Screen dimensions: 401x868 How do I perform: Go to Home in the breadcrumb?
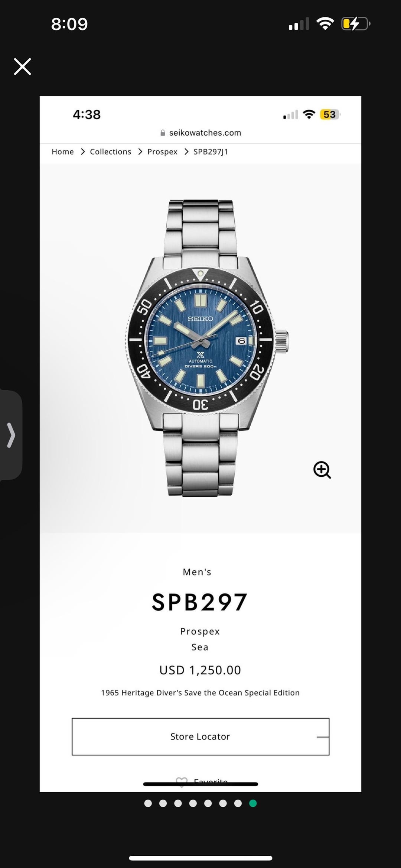63,152
